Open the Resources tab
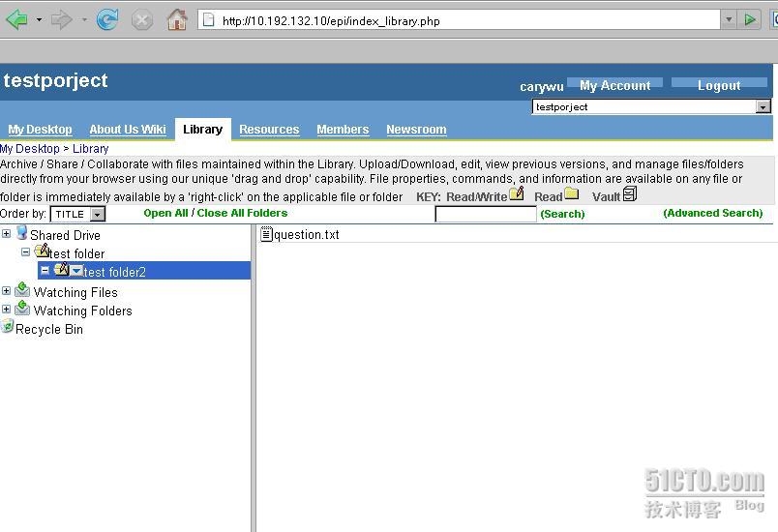778x532 pixels. (269, 130)
